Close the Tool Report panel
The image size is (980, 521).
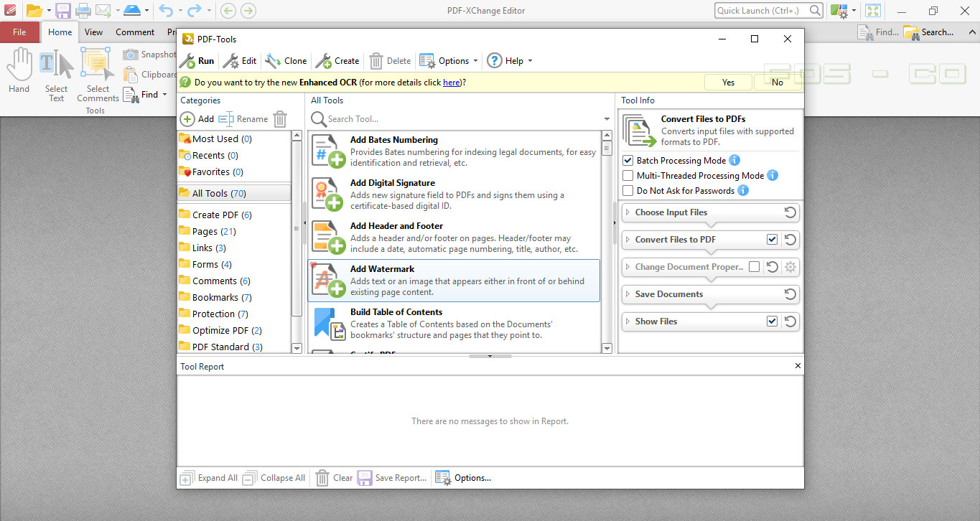click(798, 366)
